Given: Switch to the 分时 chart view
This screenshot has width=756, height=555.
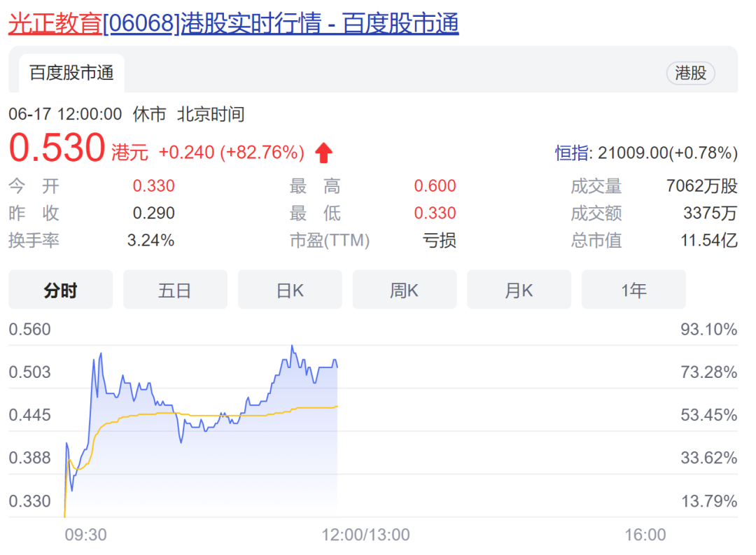Looking at the screenshot, I should click(x=60, y=290).
